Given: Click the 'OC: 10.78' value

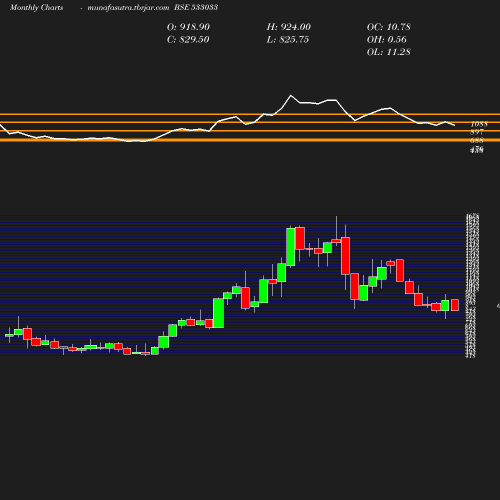Looking at the screenshot, I should pos(389,27).
